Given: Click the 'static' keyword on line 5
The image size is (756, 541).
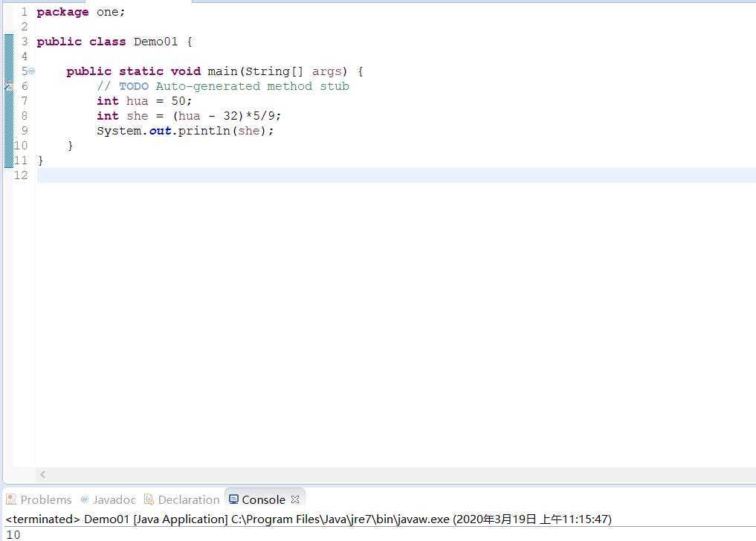Looking at the screenshot, I should (141, 71).
